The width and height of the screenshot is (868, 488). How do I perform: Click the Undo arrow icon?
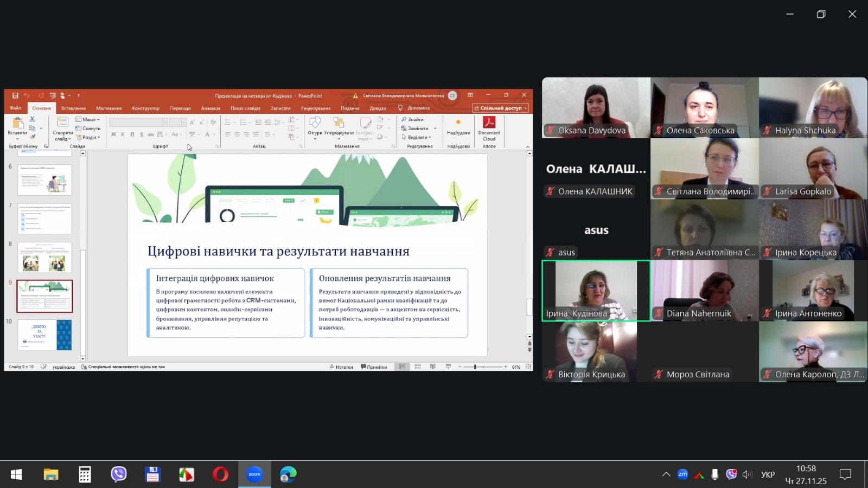point(26,95)
